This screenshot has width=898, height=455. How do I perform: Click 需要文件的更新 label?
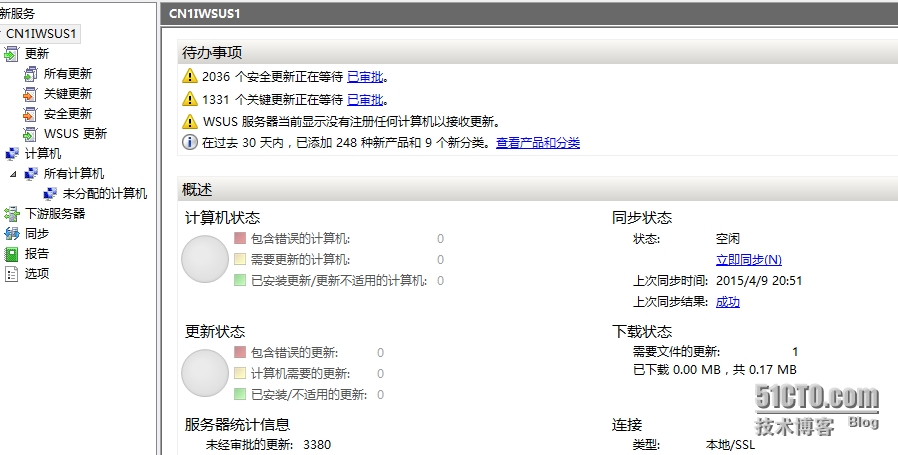[676, 352]
